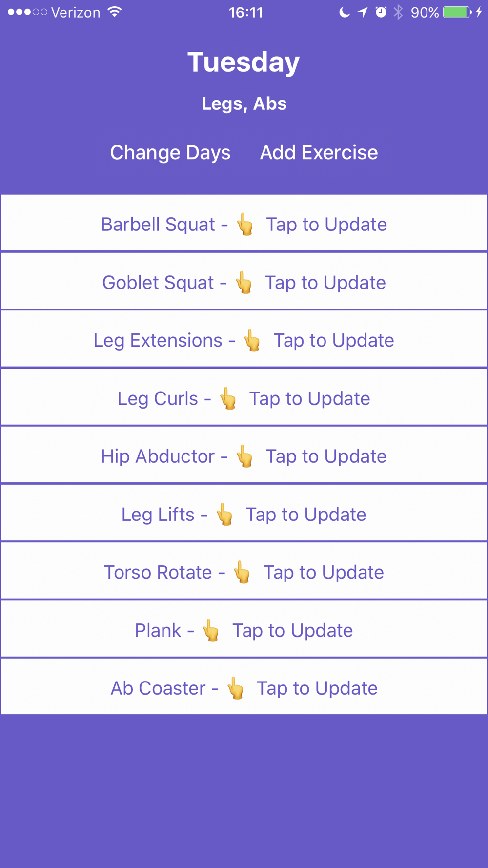This screenshot has height=868, width=488.
Task: Tap the alarm clock status icon
Action: (x=381, y=12)
